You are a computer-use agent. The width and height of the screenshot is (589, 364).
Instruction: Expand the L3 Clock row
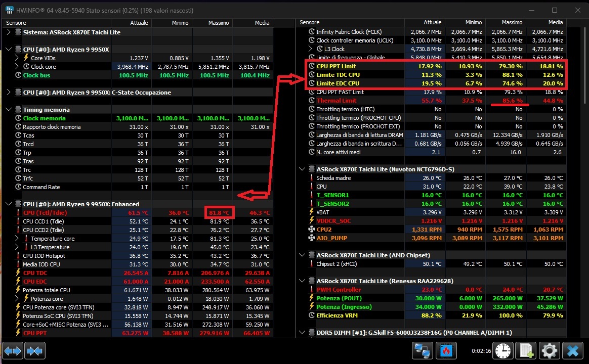[x=310, y=49]
